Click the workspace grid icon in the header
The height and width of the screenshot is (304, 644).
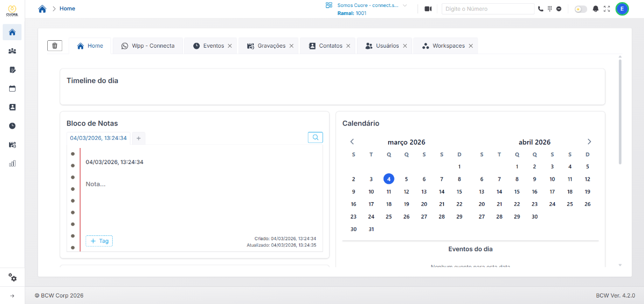329,5
